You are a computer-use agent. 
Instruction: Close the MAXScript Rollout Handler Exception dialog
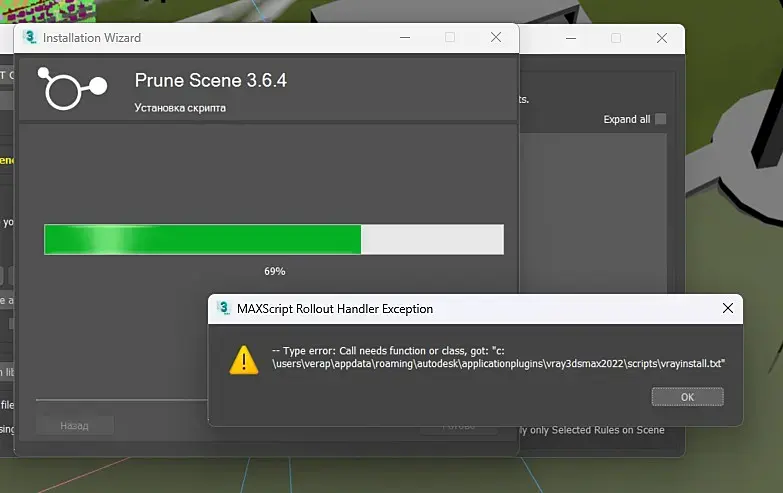click(x=728, y=308)
